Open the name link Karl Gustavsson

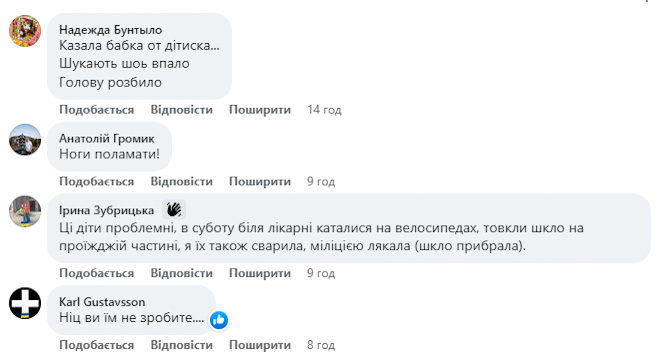tap(102, 302)
